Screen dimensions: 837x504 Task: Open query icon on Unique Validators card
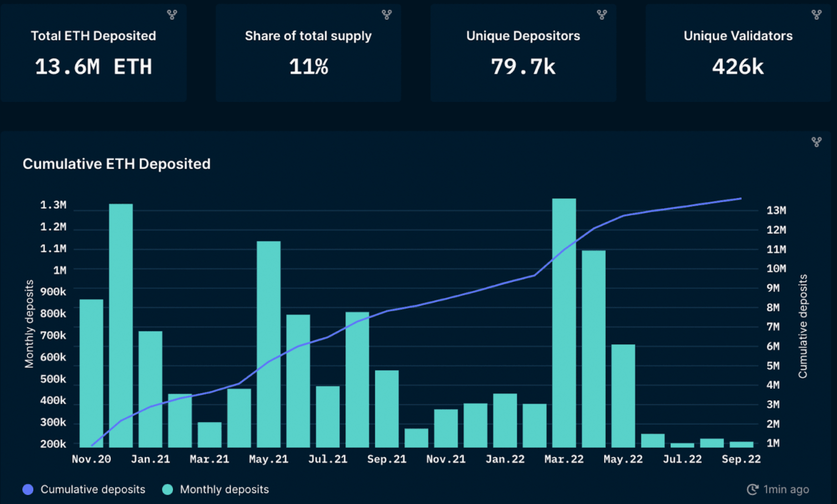click(x=816, y=15)
